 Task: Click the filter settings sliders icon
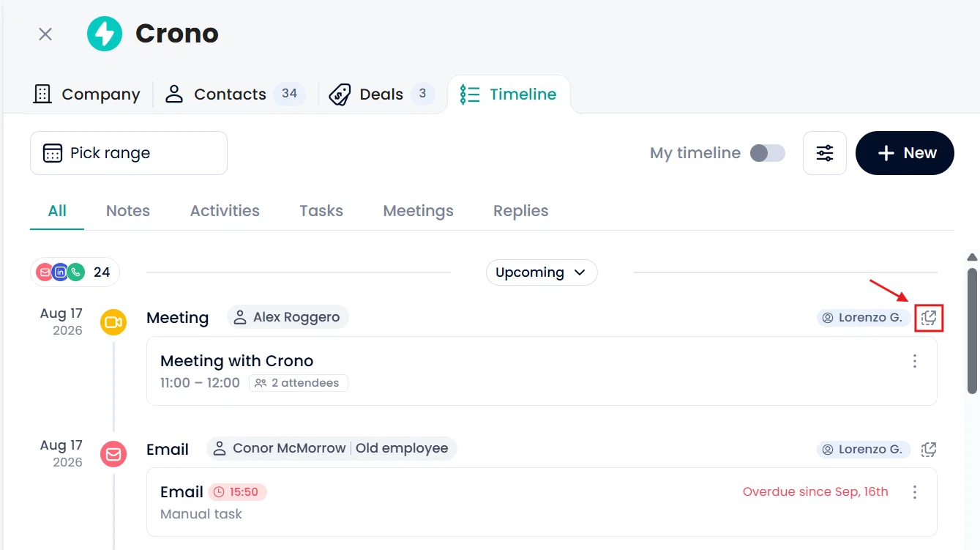[825, 153]
